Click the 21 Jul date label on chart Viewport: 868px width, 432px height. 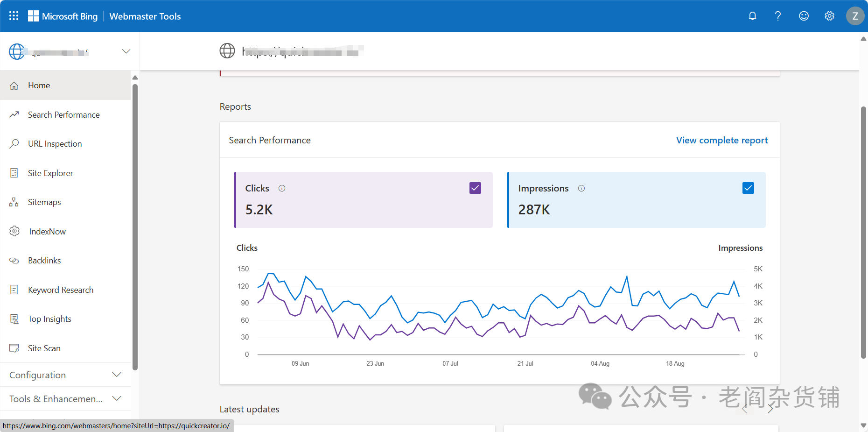[x=525, y=363]
